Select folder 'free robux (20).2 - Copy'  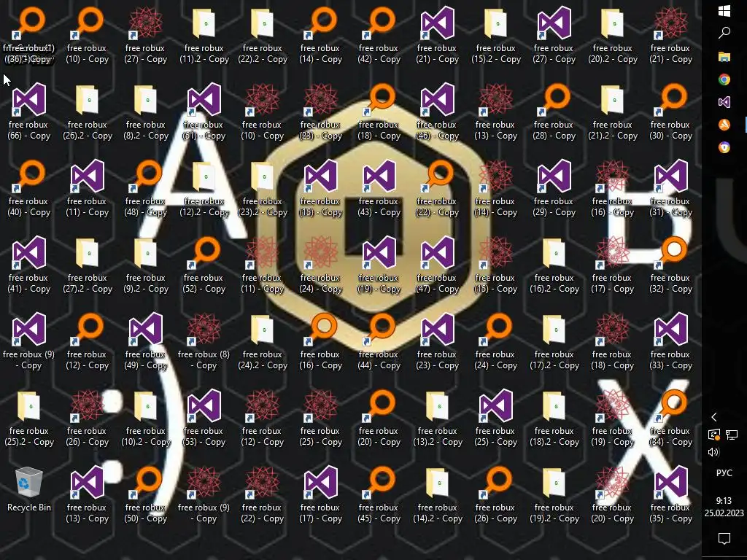(613, 35)
